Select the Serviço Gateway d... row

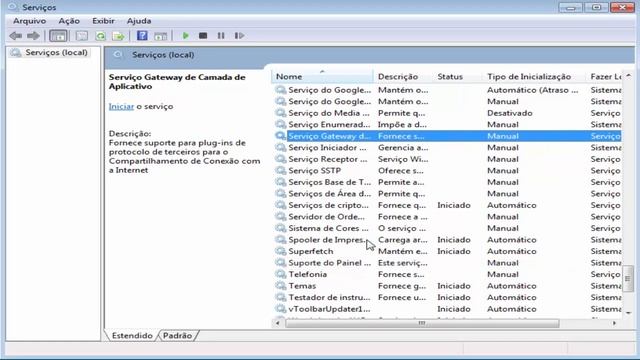click(448, 136)
